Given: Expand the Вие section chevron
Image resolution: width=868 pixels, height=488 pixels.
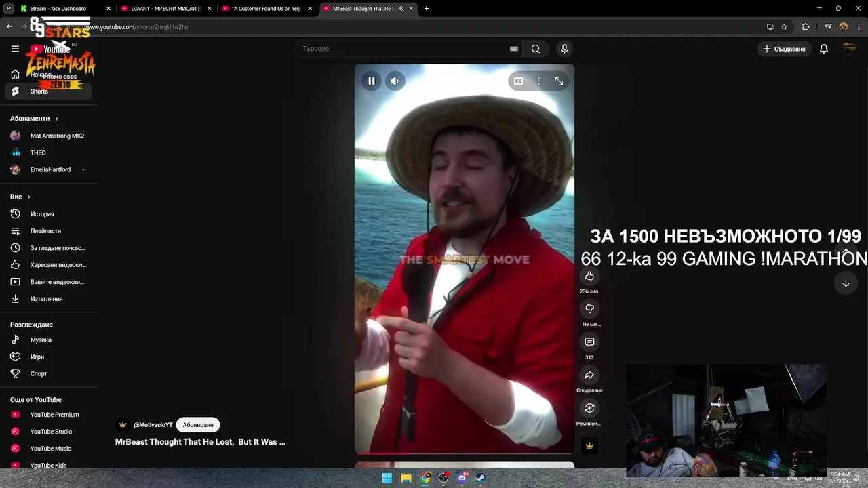Looking at the screenshot, I should [x=28, y=197].
